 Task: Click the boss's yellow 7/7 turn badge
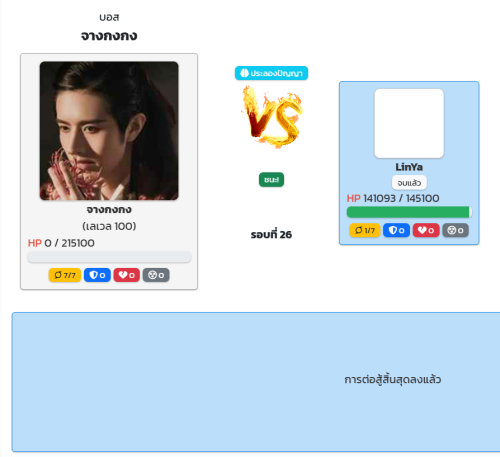[65, 275]
